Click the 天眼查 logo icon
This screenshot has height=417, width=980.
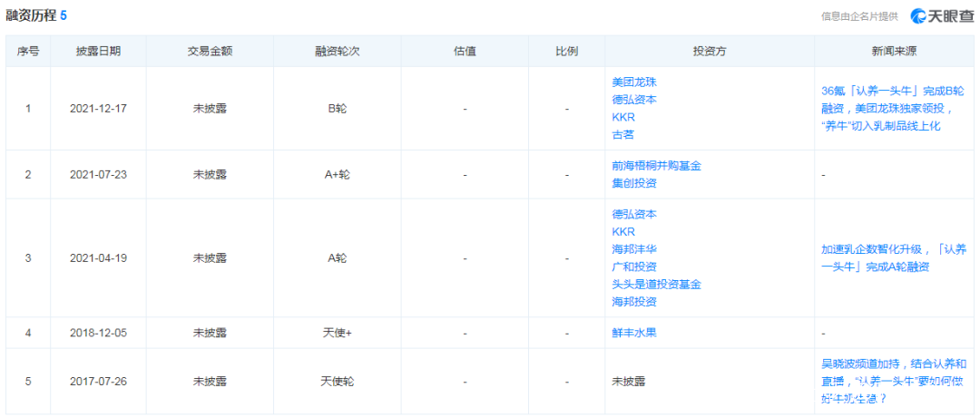[x=917, y=16]
